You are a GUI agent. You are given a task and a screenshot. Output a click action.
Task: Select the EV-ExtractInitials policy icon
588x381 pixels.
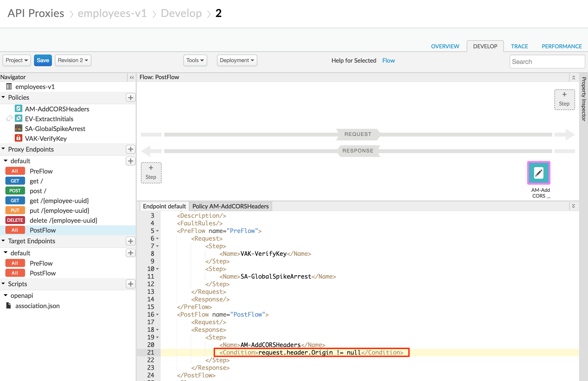[18, 119]
